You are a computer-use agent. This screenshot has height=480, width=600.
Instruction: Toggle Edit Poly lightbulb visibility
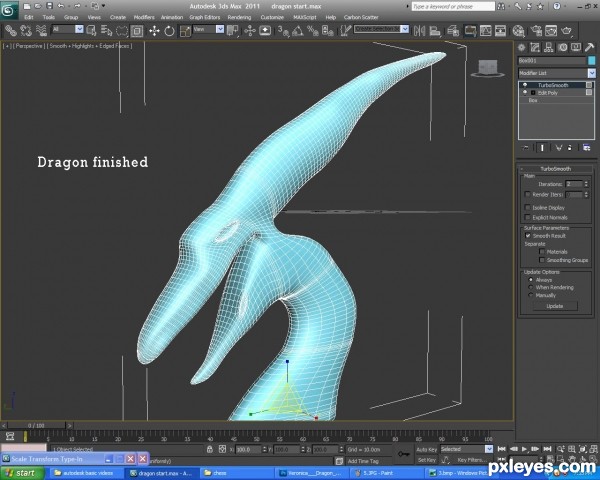525,93
